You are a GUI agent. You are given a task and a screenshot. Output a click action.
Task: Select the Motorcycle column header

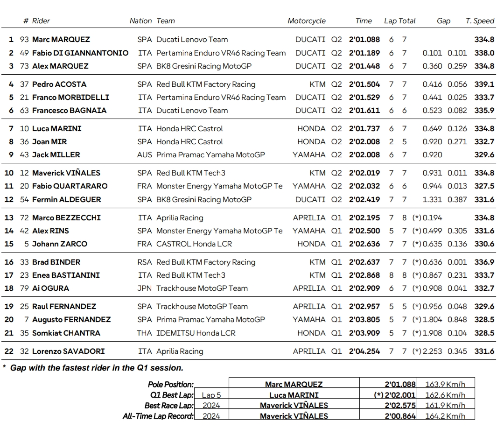tap(307, 21)
